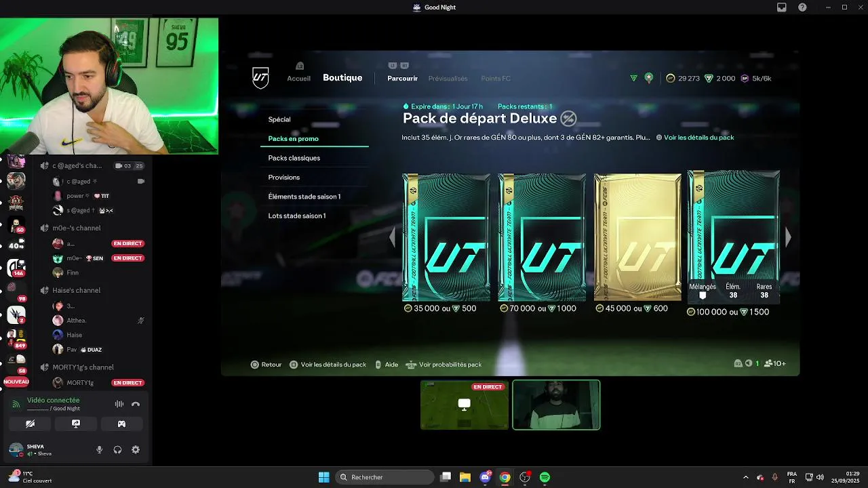The width and height of the screenshot is (868, 488).
Task: Click Voir probabilités pack
Action: (444, 365)
